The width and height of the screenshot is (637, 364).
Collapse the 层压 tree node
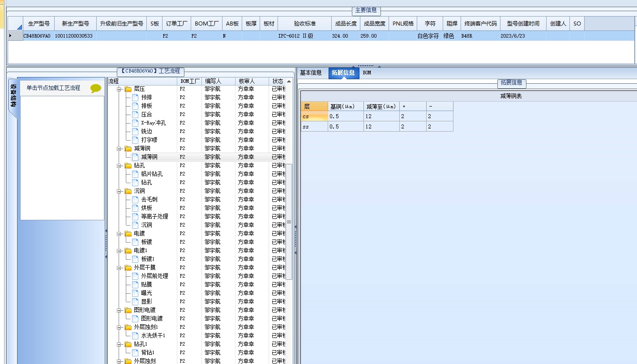coord(120,89)
